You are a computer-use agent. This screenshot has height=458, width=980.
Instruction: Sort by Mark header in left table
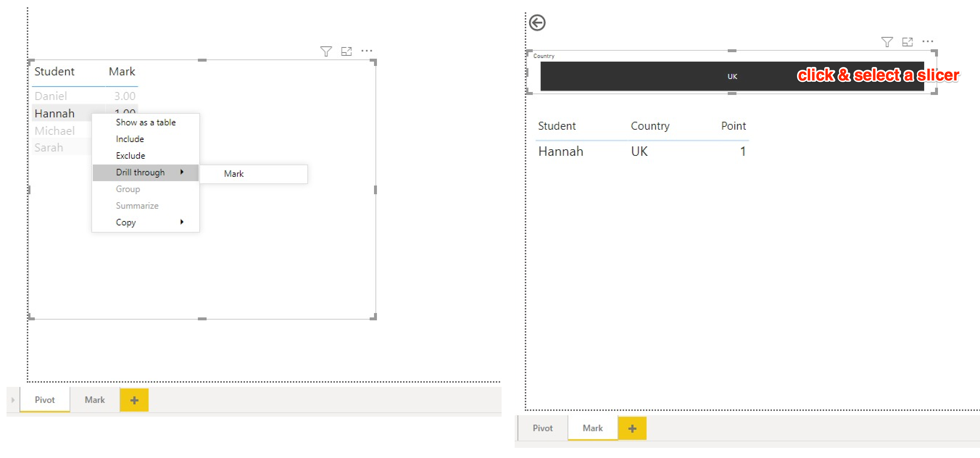(x=122, y=71)
